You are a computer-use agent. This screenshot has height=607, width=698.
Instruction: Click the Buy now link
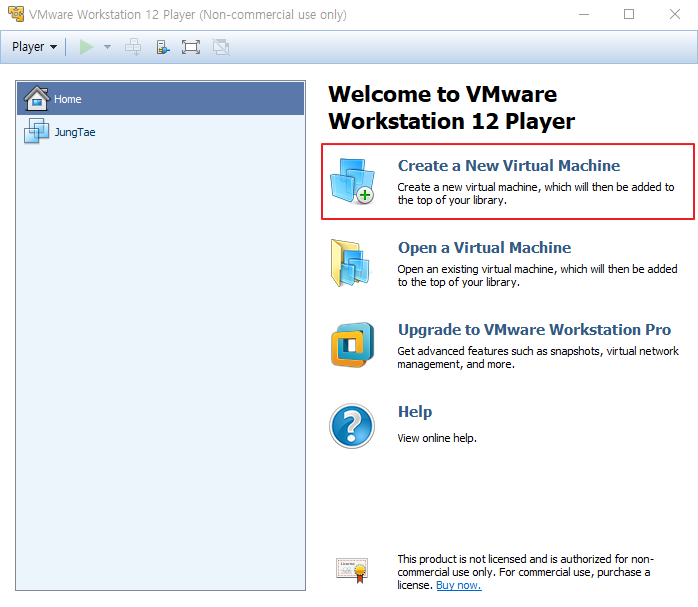(459, 585)
